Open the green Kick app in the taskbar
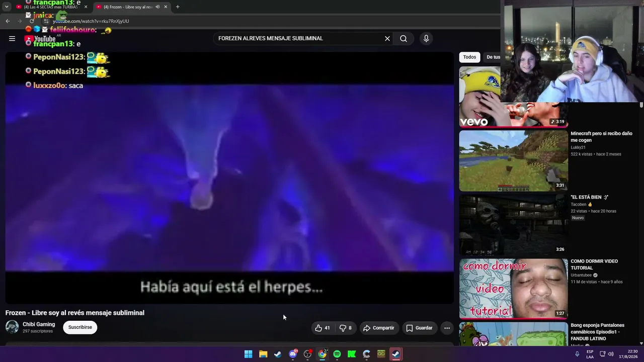The image size is (644, 362). 352,354
